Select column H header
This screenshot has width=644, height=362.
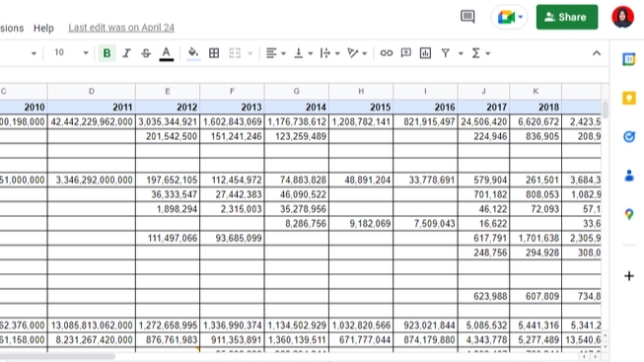point(361,91)
